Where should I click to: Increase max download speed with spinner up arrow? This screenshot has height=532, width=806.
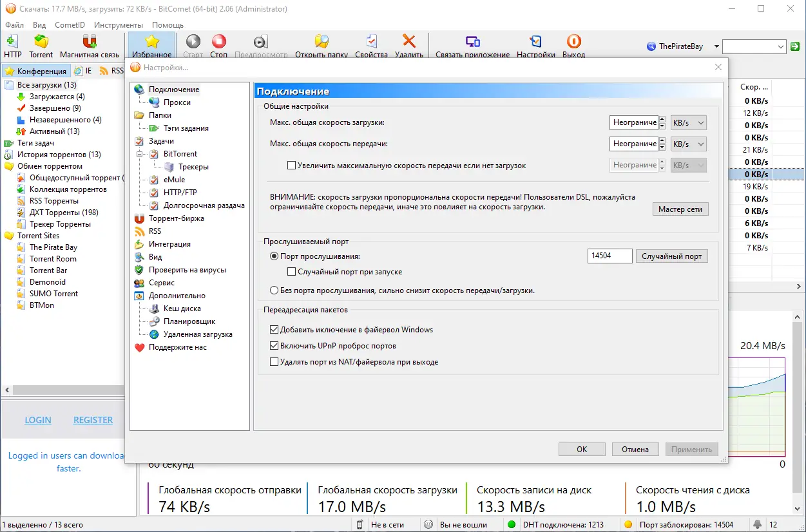(662, 119)
